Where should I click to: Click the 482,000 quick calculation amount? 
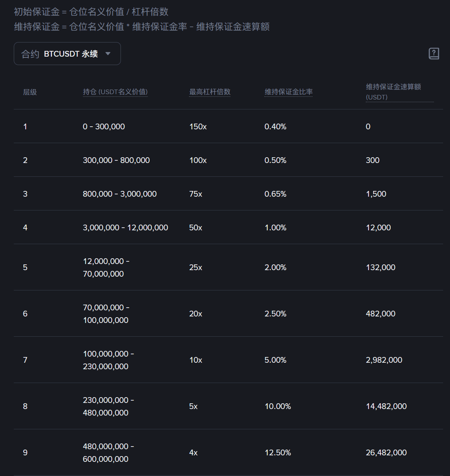380,314
